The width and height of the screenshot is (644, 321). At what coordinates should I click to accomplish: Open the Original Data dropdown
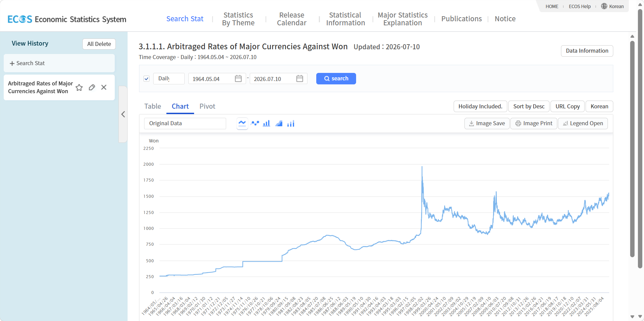[185, 124]
